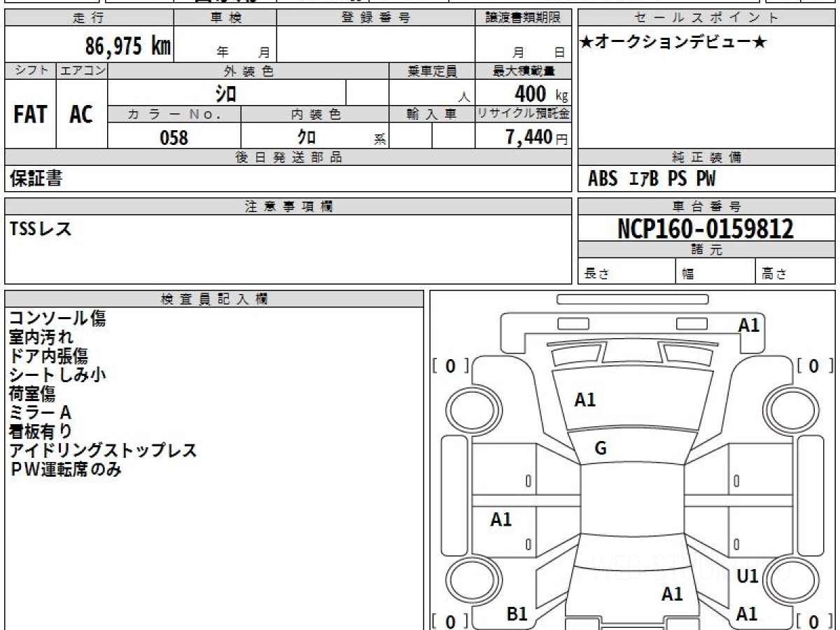Click the 輸入車 header cell
This screenshot has height=630, width=840.
[432, 115]
